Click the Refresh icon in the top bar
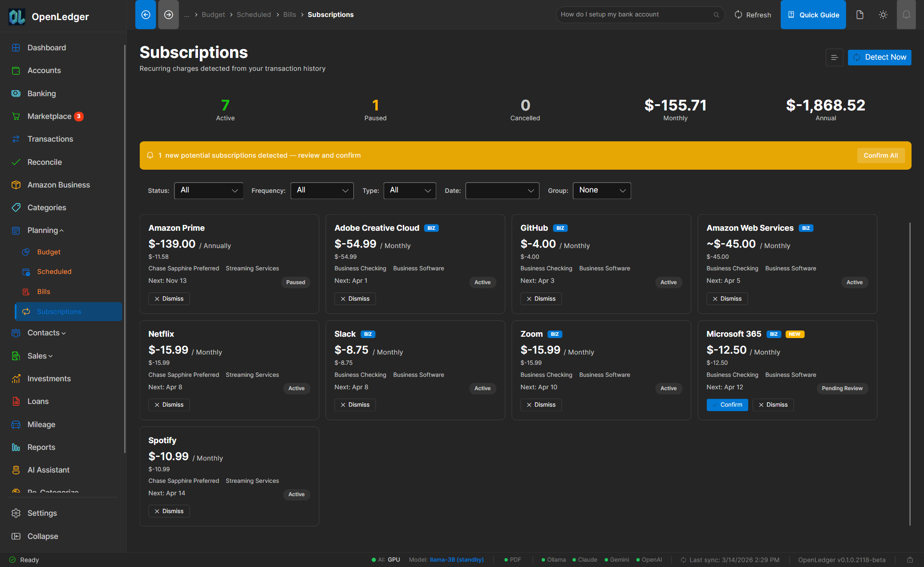 click(738, 14)
